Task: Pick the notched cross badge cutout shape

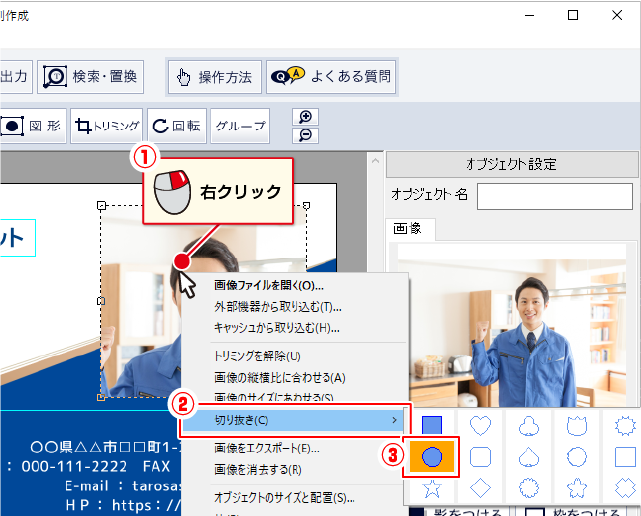Action: (x=625, y=488)
